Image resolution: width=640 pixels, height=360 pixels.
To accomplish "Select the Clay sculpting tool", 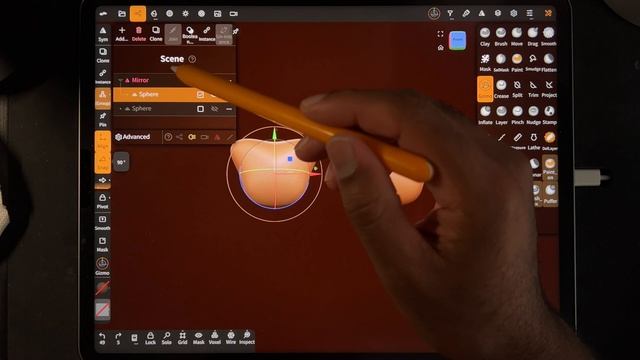I will pos(485,36).
